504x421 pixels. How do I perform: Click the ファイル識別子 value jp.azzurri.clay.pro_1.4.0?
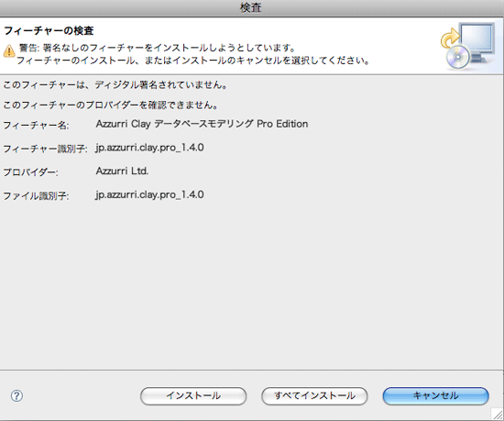pyautogui.click(x=149, y=194)
